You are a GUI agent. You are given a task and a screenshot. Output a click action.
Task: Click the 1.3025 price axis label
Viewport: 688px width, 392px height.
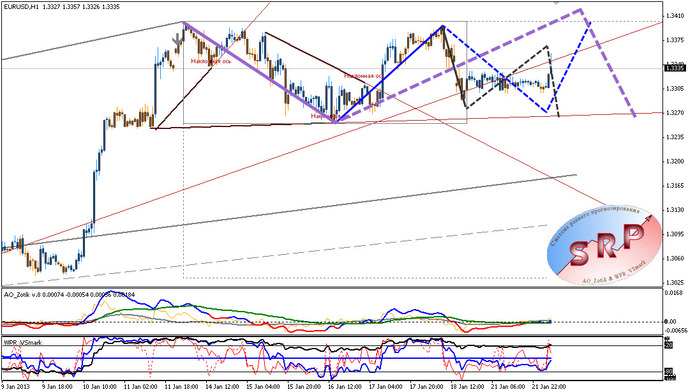(673, 282)
